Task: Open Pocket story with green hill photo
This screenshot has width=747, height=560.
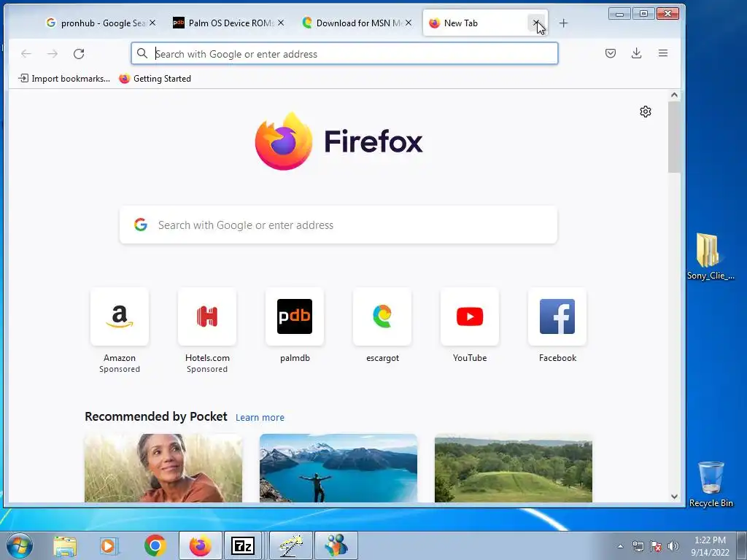Action: click(514, 468)
